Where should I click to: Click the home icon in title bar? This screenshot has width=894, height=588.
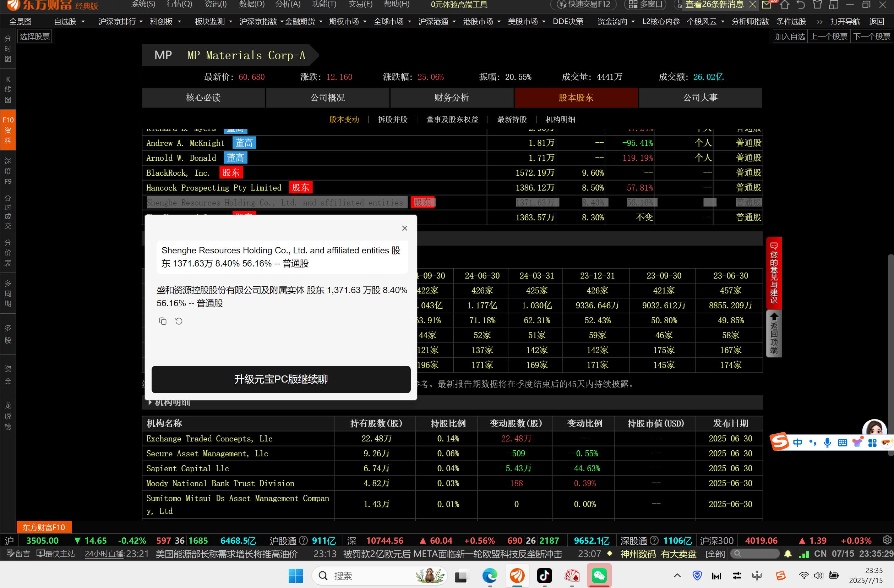pos(784,5)
